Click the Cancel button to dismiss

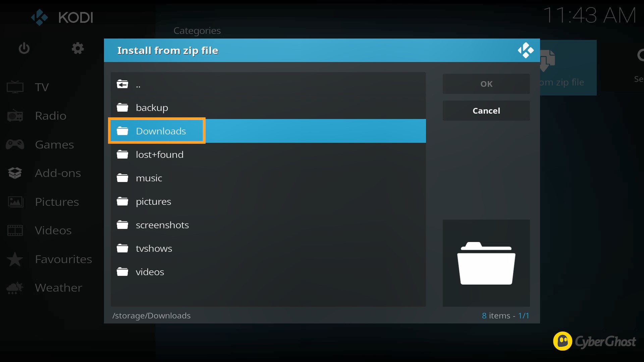[486, 111]
